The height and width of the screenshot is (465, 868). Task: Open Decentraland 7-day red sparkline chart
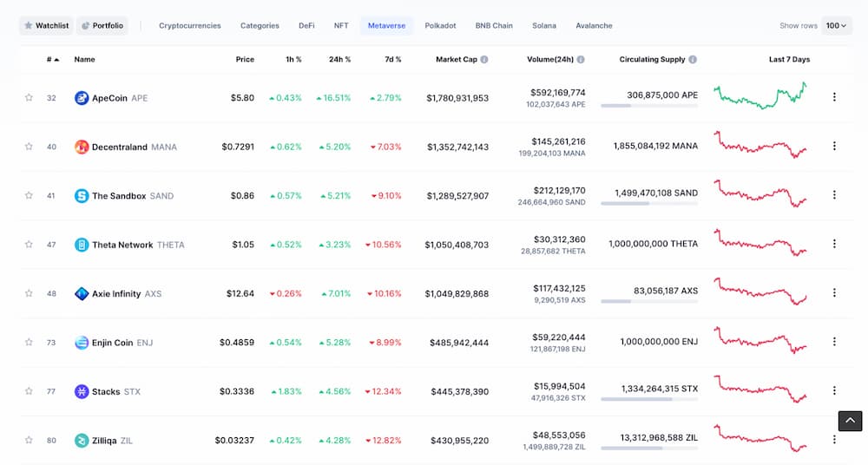[x=760, y=145]
